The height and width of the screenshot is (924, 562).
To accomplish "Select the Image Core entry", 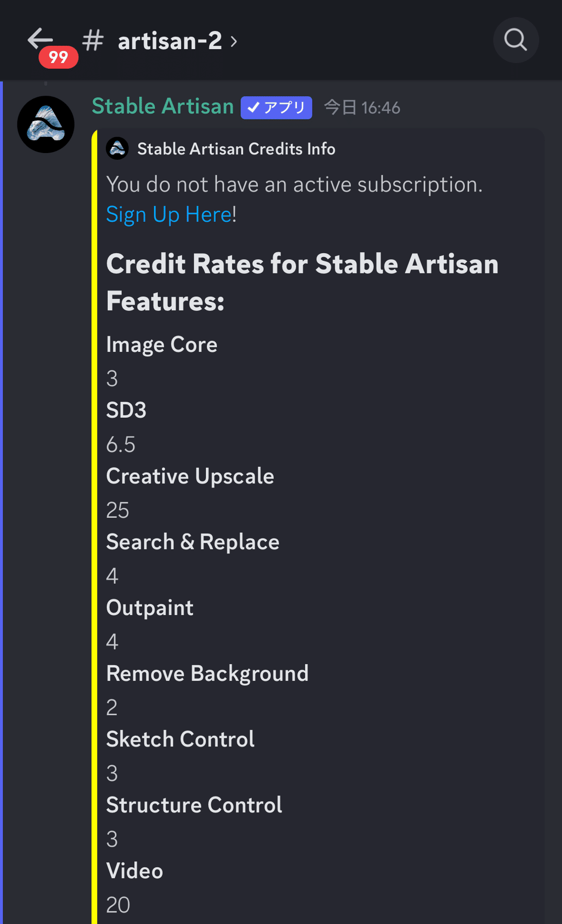I will click(162, 345).
